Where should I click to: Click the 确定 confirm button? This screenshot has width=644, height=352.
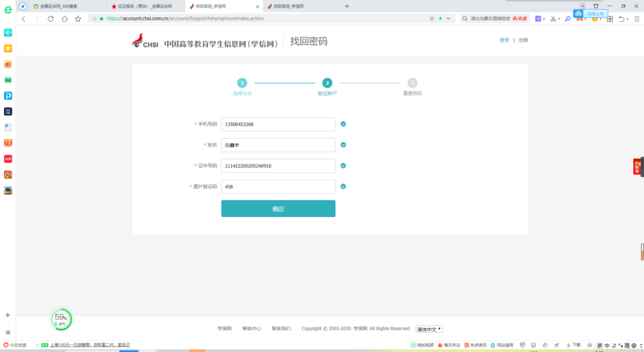(x=278, y=209)
